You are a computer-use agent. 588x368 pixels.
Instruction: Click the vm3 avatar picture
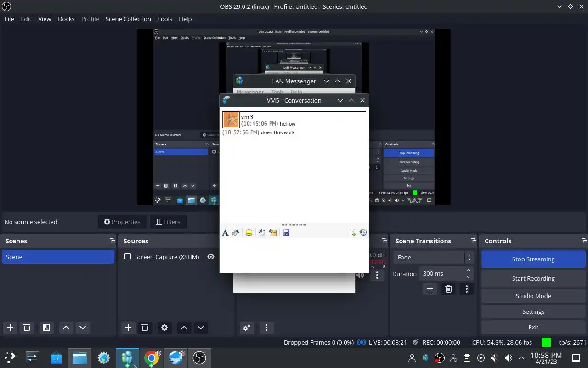coord(231,120)
